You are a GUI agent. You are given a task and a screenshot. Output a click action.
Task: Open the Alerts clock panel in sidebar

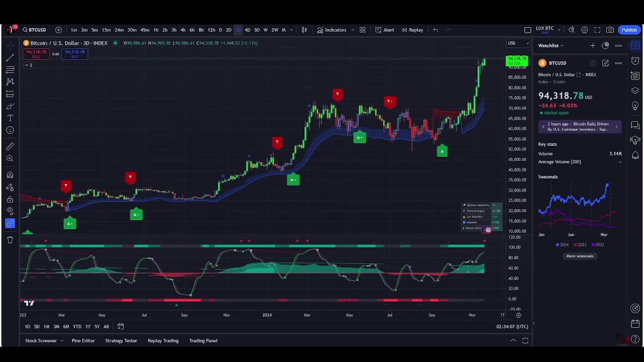pos(635,61)
